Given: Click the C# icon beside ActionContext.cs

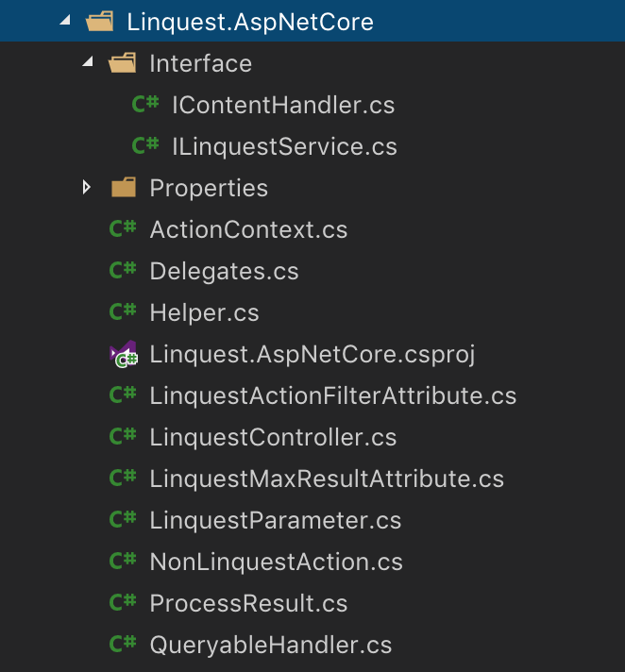Looking at the screenshot, I should click(x=123, y=229).
